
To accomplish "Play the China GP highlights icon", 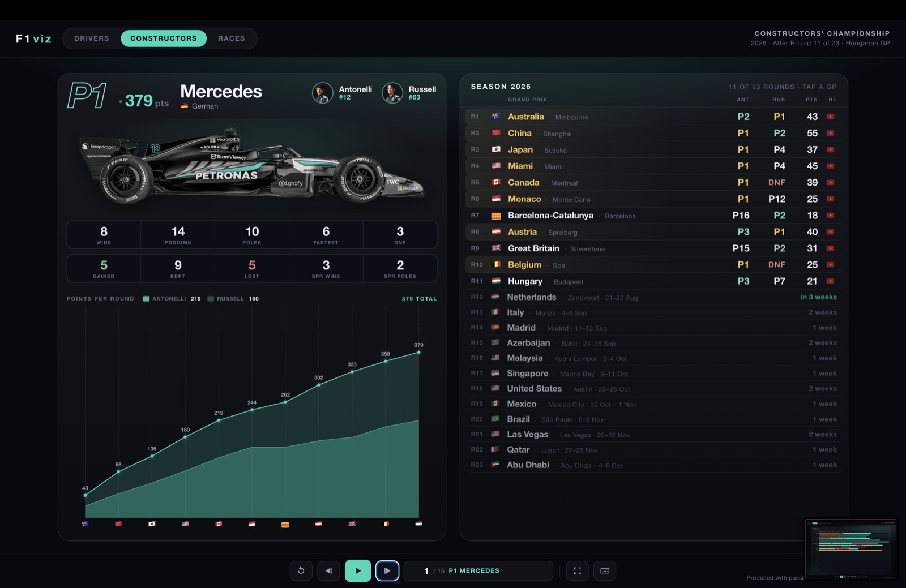I will click(x=831, y=133).
